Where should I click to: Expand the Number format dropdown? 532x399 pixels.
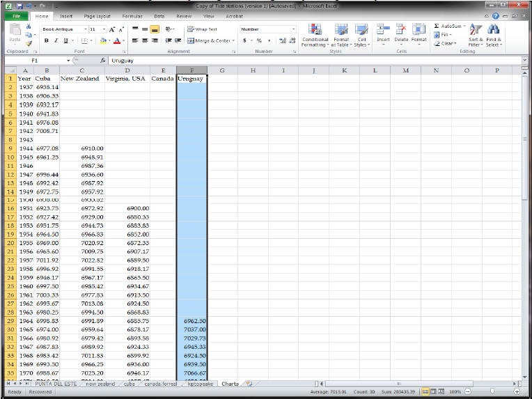pos(293,29)
